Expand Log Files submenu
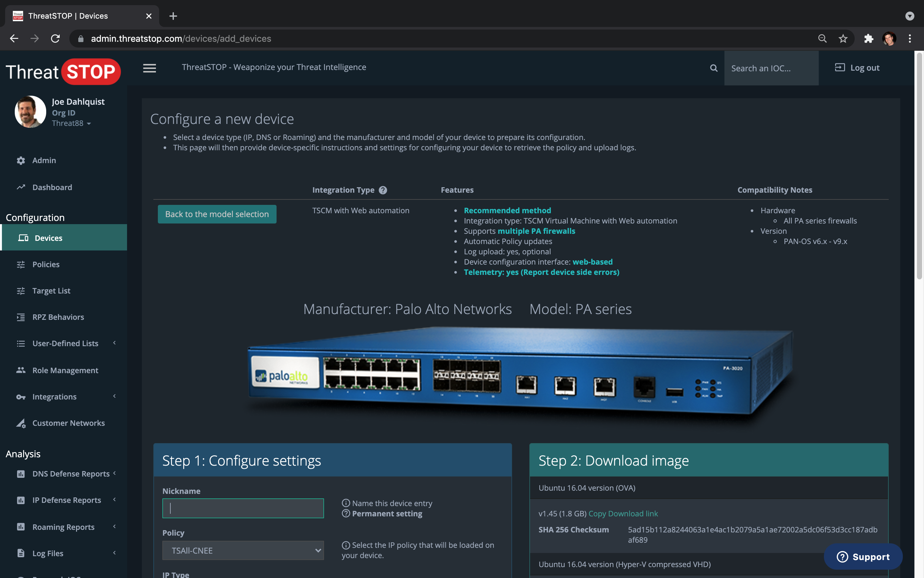This screenshot has height=578, width=924. [115, 553]
